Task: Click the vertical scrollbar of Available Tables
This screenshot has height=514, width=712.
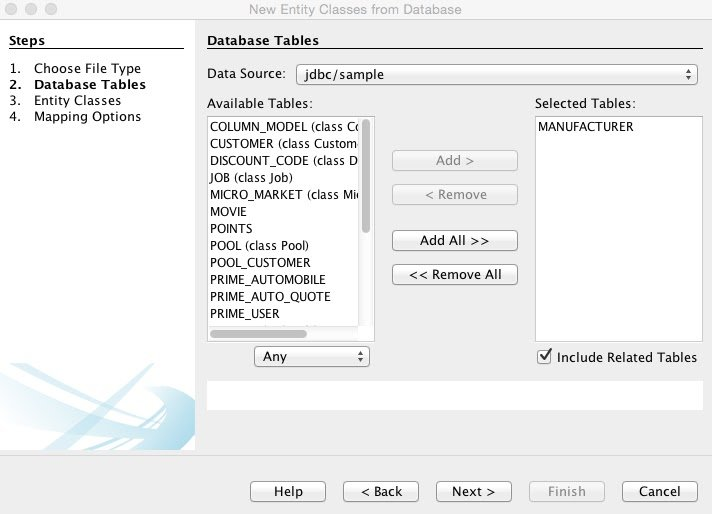Action: pos(366,176)
